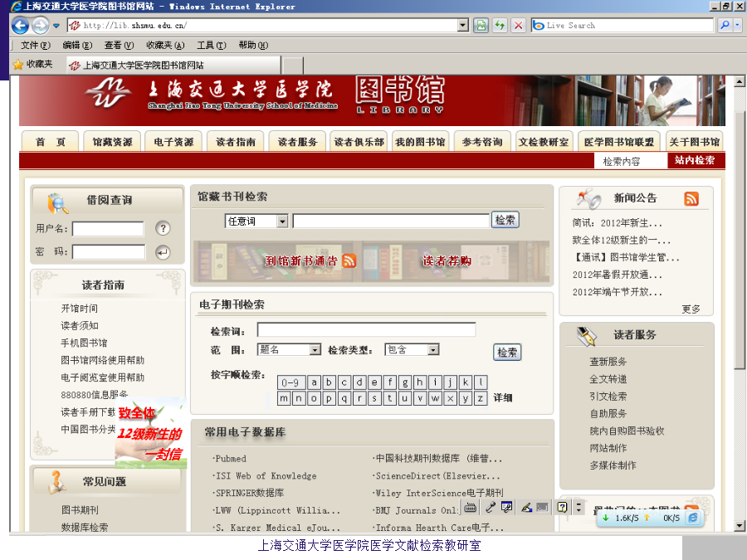Click the browser Forward arrow button
Image resolution: width=747 pixels, height=560 pixels.
click(x=40, y=25)
